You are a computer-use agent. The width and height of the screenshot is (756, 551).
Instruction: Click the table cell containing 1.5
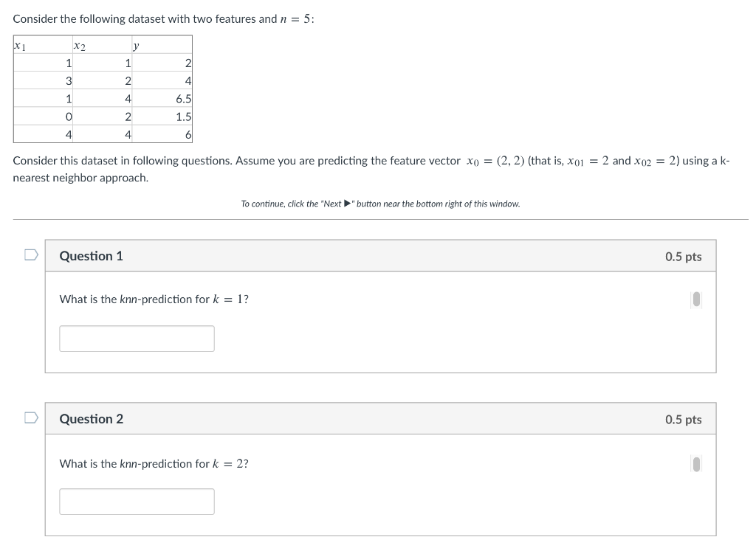click(x=182, y=117)
